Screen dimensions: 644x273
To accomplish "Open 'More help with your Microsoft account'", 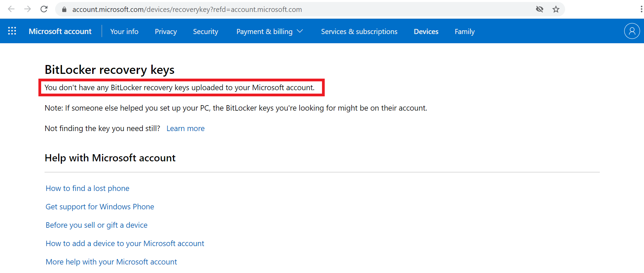I will coord(112,262).
